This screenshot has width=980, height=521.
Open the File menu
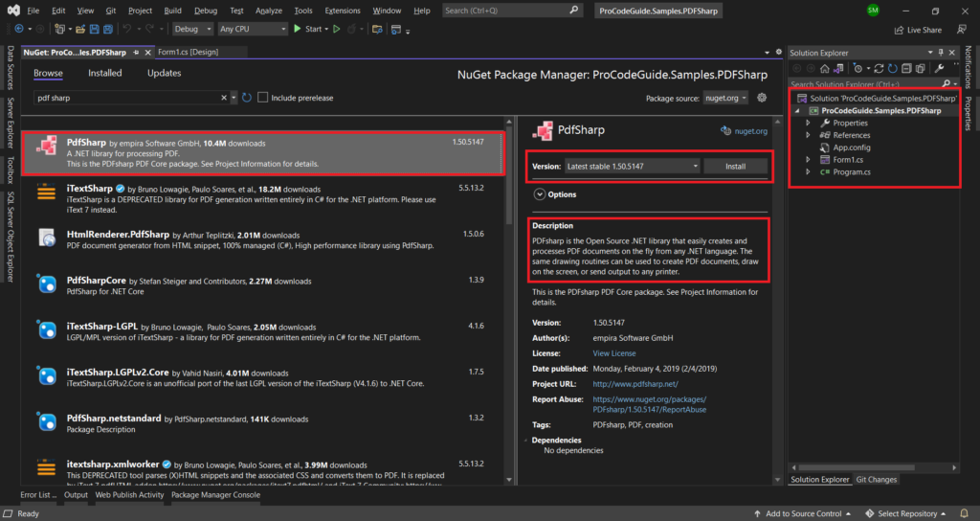pyautogui.click(x=33, y=11)
